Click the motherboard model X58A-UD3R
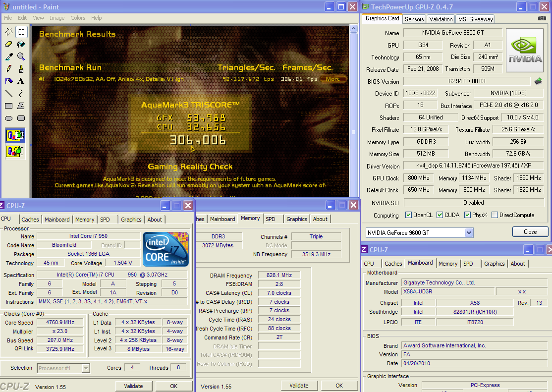Image resolution: width=552 pixels, height=392 pixels. (x=447, y=291)
